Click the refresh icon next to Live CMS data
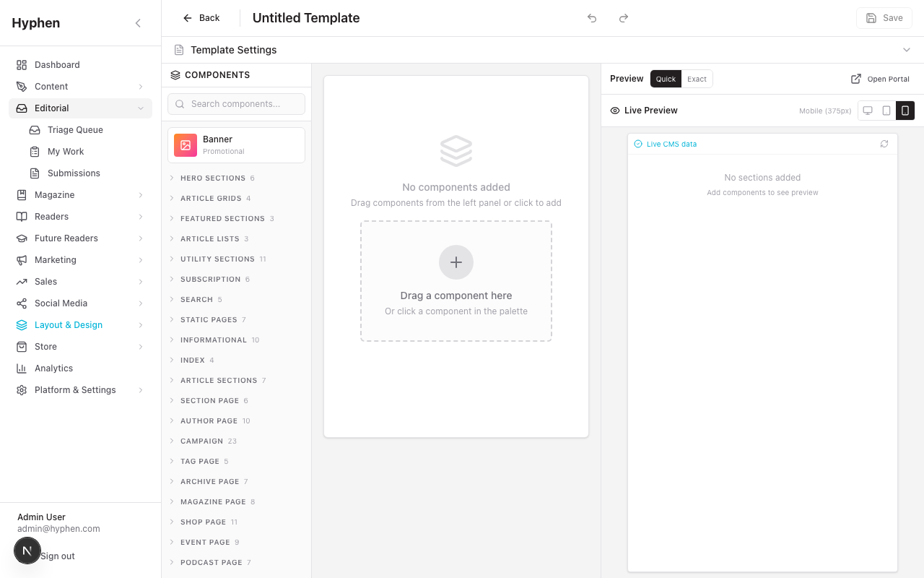 [x=884, y=144]
